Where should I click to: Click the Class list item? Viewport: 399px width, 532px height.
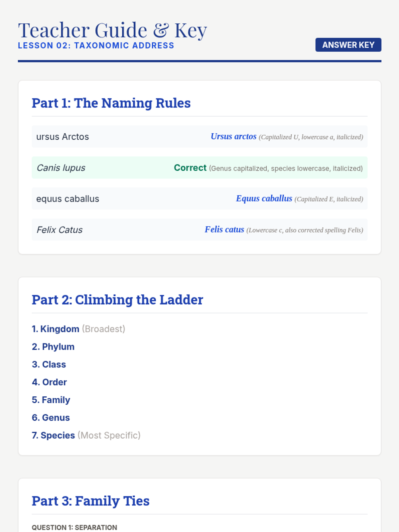tap(49, 364)
